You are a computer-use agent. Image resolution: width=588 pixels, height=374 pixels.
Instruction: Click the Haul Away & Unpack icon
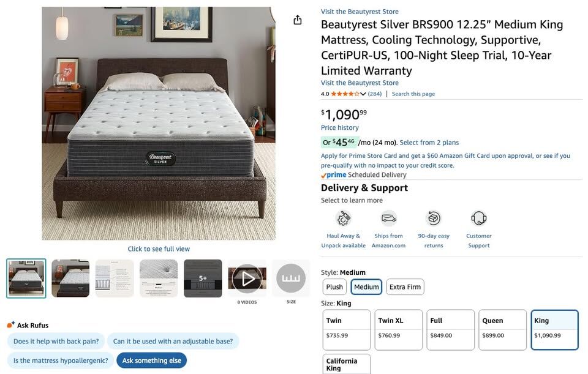coord(344,219)
